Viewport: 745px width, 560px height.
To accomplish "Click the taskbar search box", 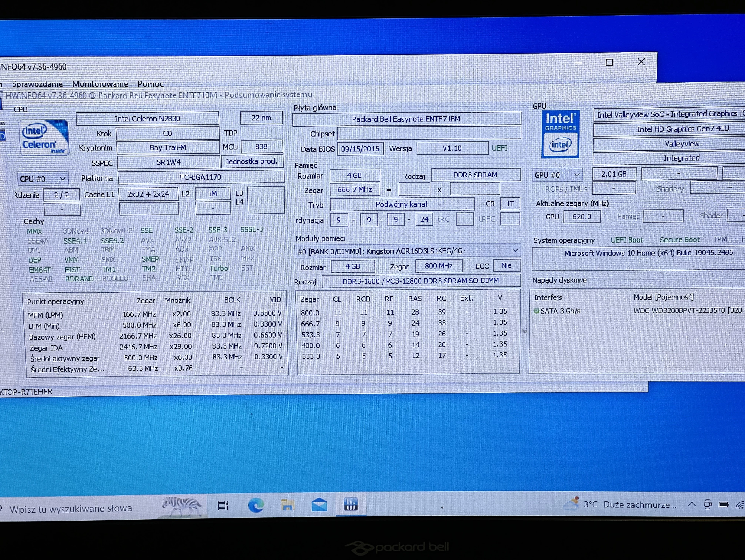I will 71,508.
